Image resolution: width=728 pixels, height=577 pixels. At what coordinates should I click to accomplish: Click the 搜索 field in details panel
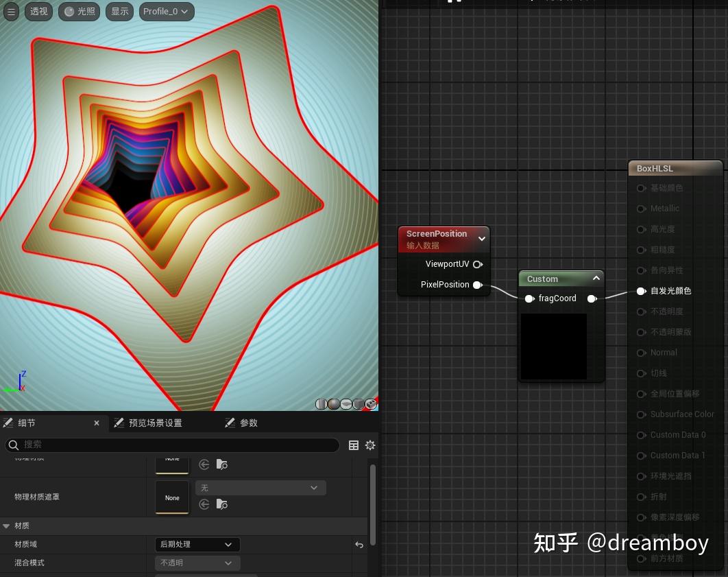(171, 445)
